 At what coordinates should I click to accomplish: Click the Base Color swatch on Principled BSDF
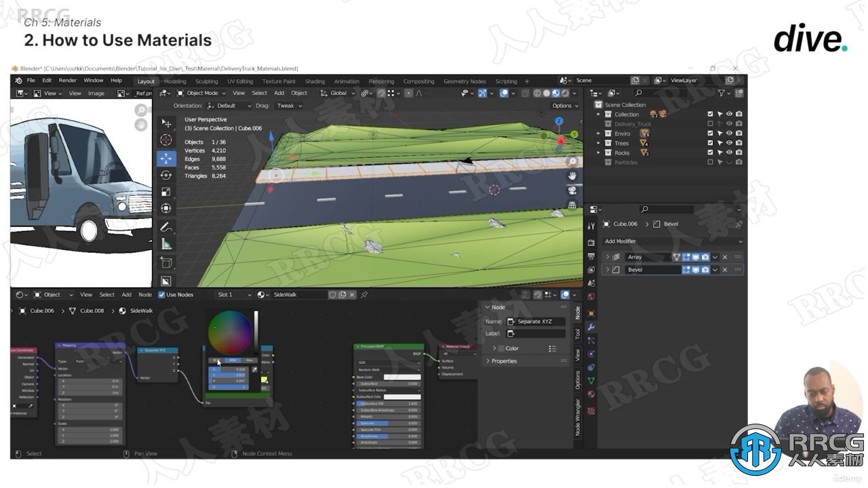402,378
